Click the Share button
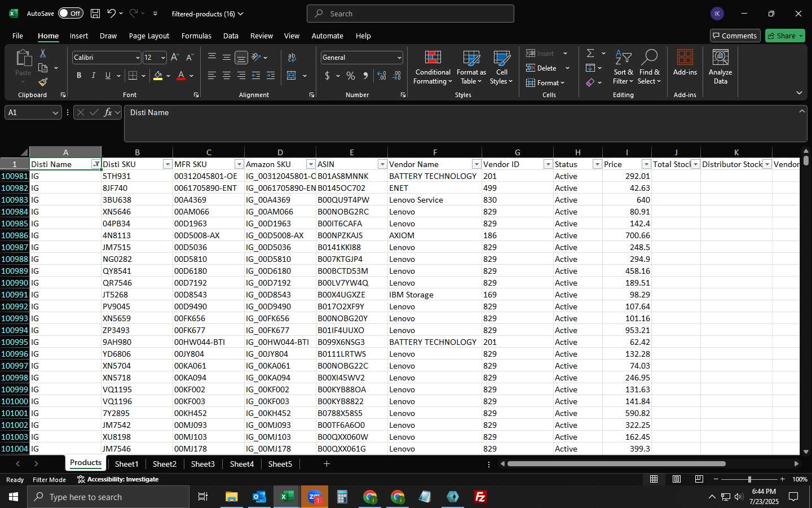Image resolution: width=812 pixels, height=508 pixels. coord(785,36)
